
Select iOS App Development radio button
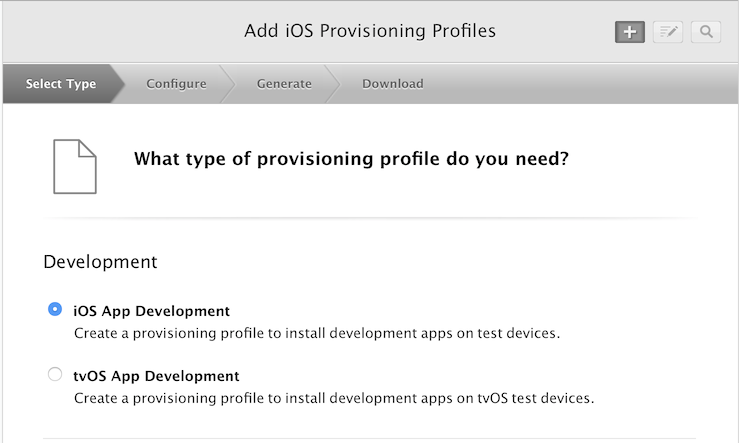point(55,309)
